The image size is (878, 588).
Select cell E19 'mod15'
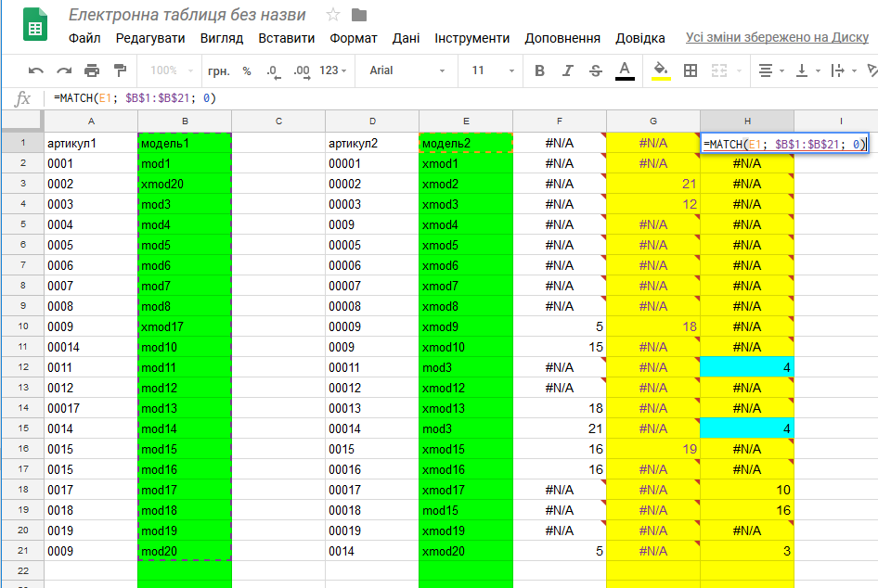[x=466, y=510]
